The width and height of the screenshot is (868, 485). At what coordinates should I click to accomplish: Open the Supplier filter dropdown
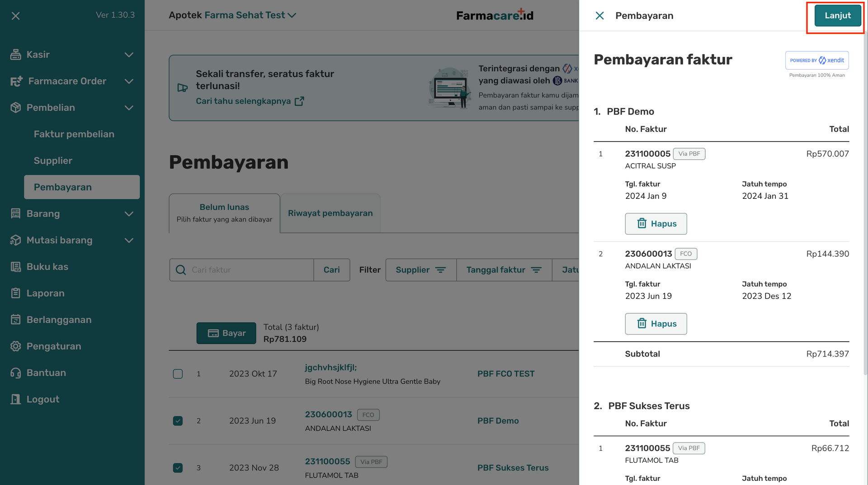tap(421, 270)
